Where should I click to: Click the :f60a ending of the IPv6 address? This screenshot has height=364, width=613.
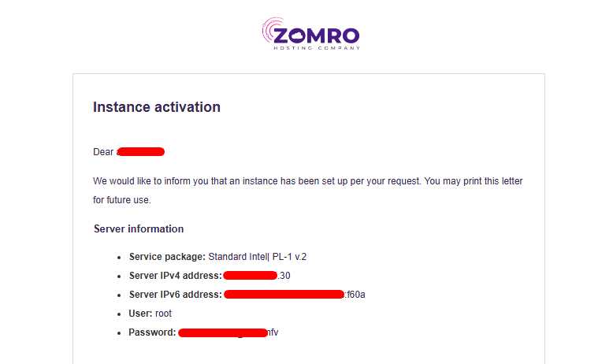tap(355, 295)
